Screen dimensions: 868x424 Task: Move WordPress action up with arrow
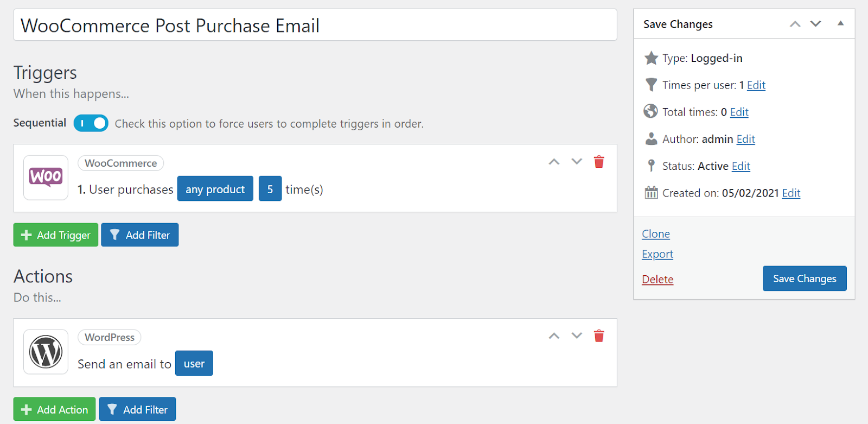click(554, 336)
